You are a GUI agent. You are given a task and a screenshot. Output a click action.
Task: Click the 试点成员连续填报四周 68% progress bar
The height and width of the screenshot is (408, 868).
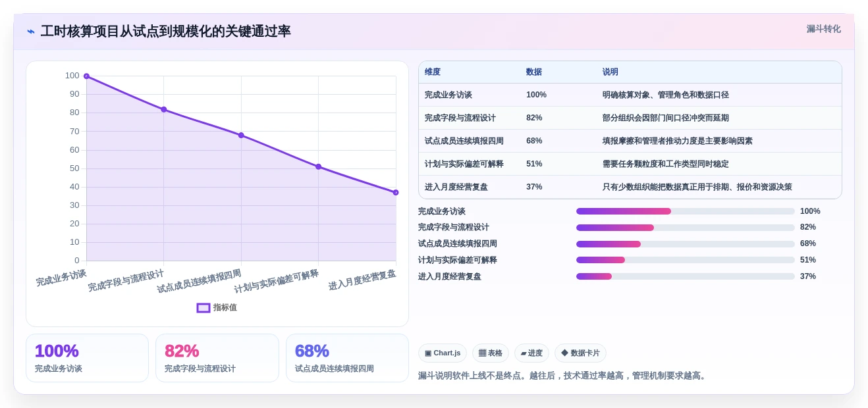[686, 244]
